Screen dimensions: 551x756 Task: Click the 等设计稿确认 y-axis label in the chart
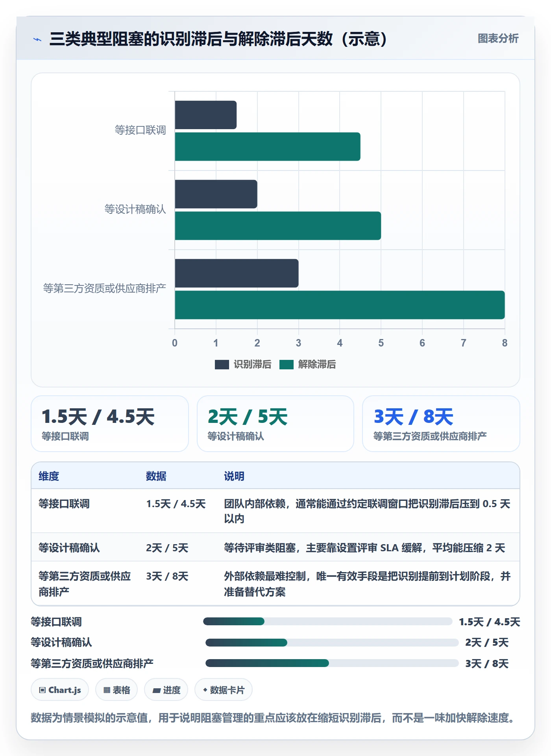(x=135, y=209)
